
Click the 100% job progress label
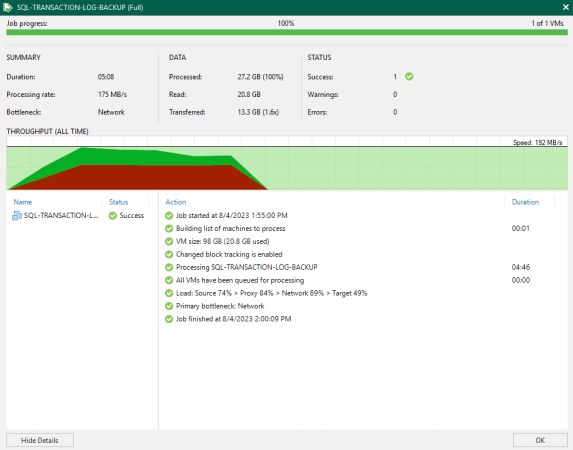[286, 23]
